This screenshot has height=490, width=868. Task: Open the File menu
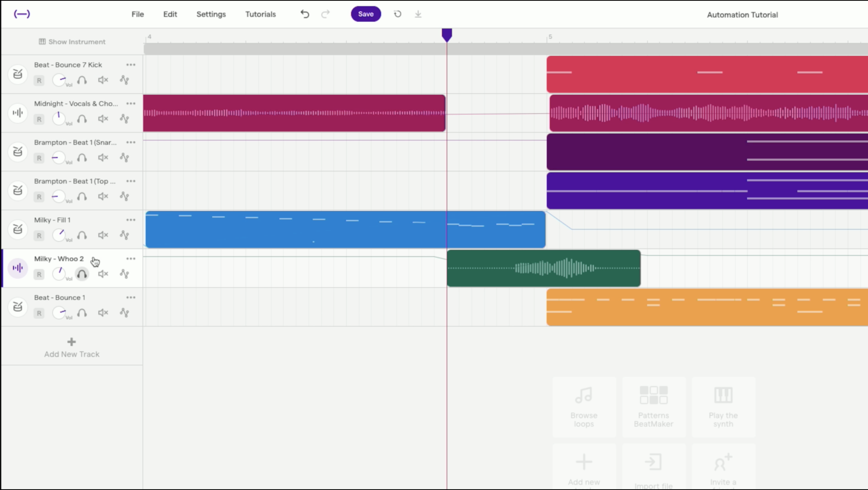pyautogui.click(x=137, y=14)
